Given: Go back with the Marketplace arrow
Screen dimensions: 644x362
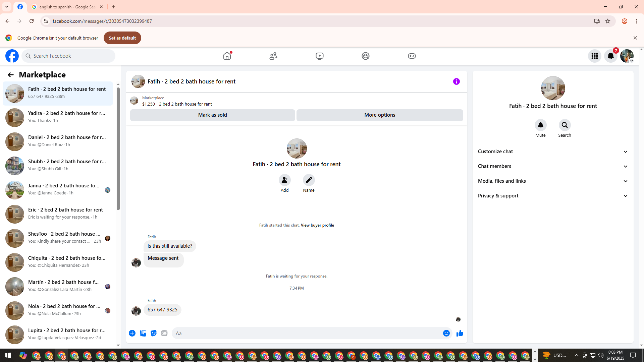Looking at the screenshot, I should (10, 75).
